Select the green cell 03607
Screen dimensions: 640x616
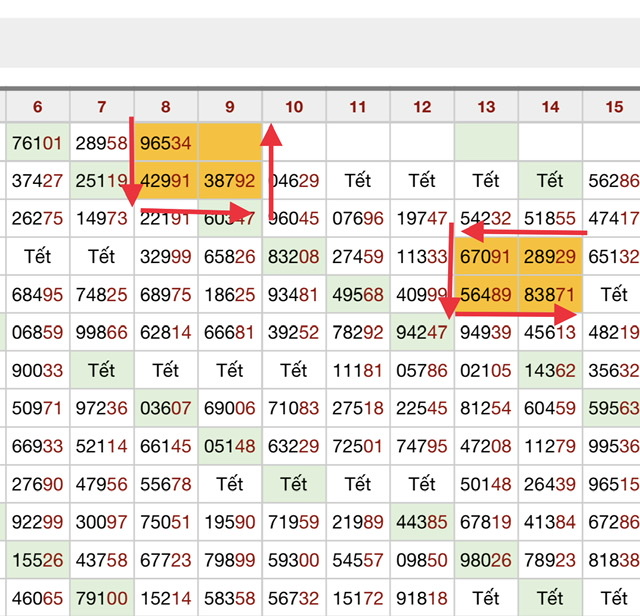point(166,409)
